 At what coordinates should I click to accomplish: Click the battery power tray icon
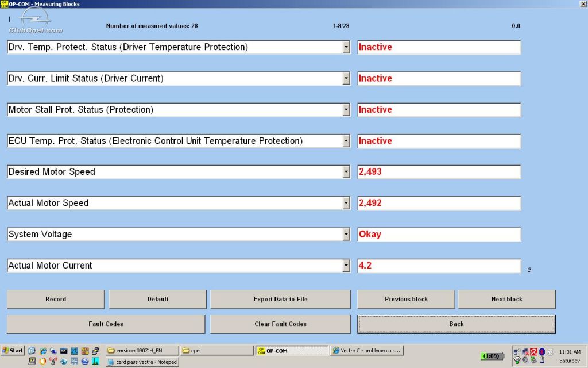click(x=542, y=360)
